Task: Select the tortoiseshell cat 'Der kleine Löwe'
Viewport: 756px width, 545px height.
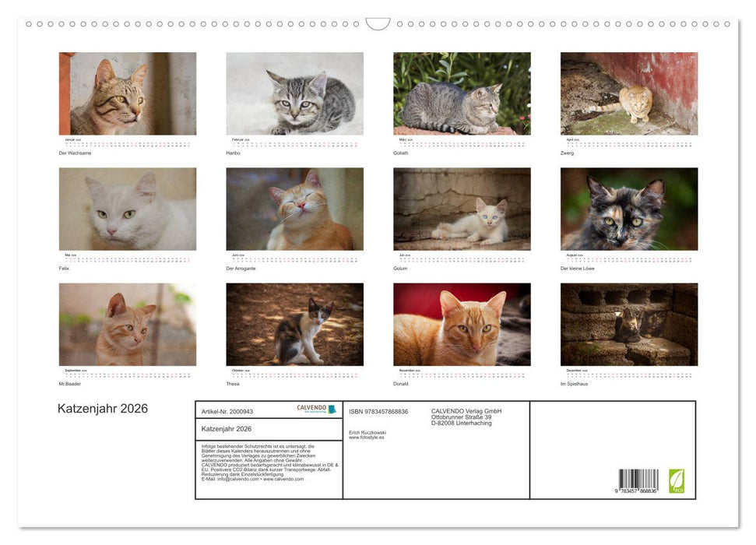Action: [x=629, y=209]
